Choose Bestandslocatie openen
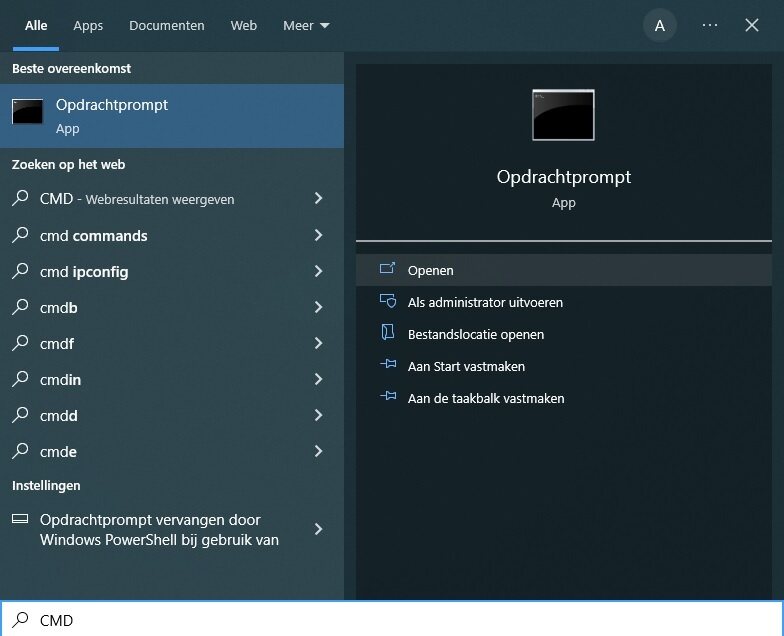Image resolution: width=784 pixels, height=636 pixels. [564, 334]
